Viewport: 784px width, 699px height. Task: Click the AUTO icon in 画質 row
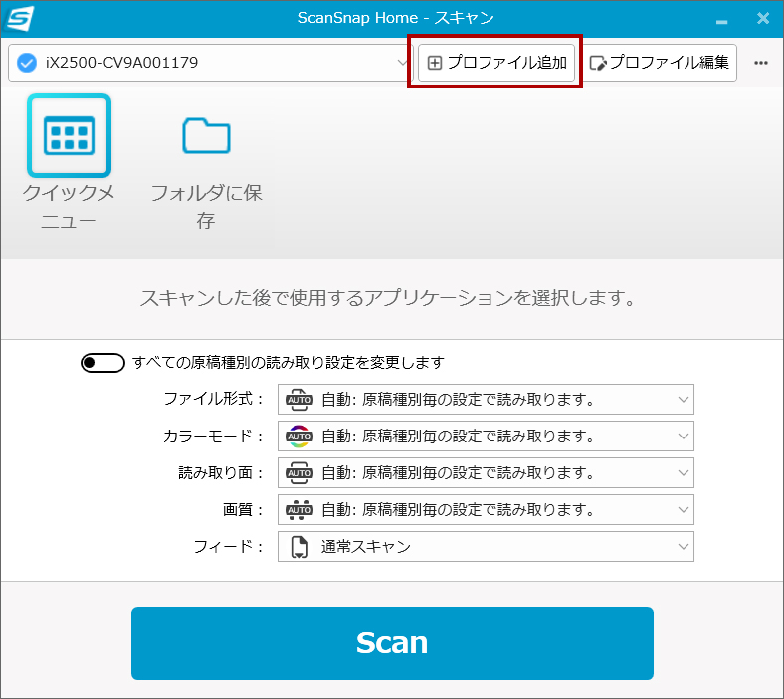pyautogui.click(x=299, y=510)
